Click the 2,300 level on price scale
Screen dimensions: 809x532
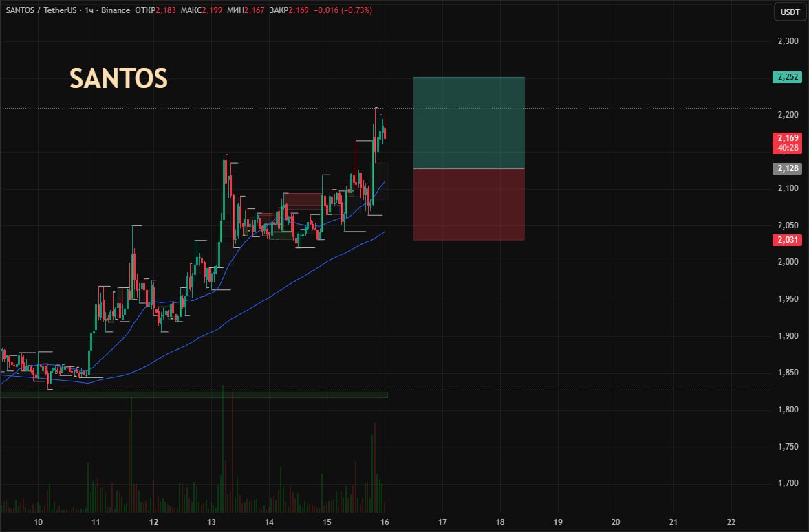(787, 41)
